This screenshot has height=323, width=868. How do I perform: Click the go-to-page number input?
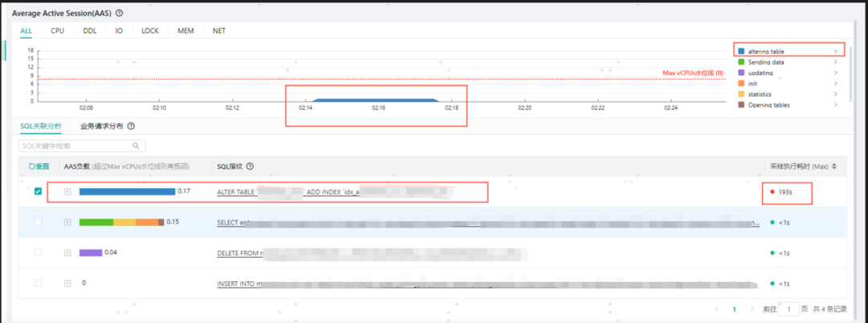(x=788, y=309)
